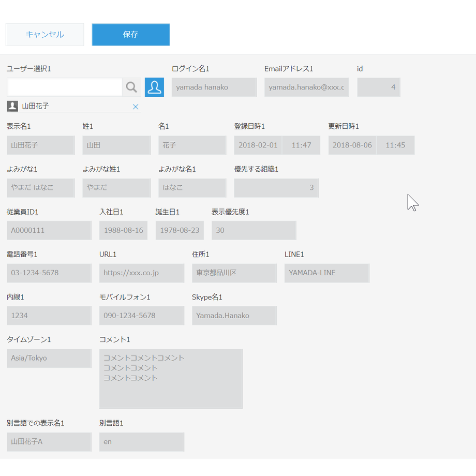Viewport: 476px width, 476px height.
Task: Open the user picker icon button
Action: click(x=154, y=87)
